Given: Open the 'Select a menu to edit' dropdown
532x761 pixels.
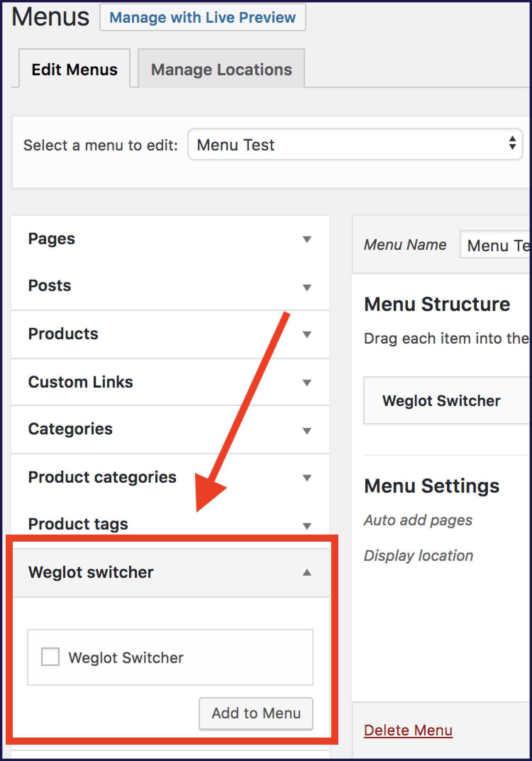Looking at the screenshot, I should (x=355, y=144).
